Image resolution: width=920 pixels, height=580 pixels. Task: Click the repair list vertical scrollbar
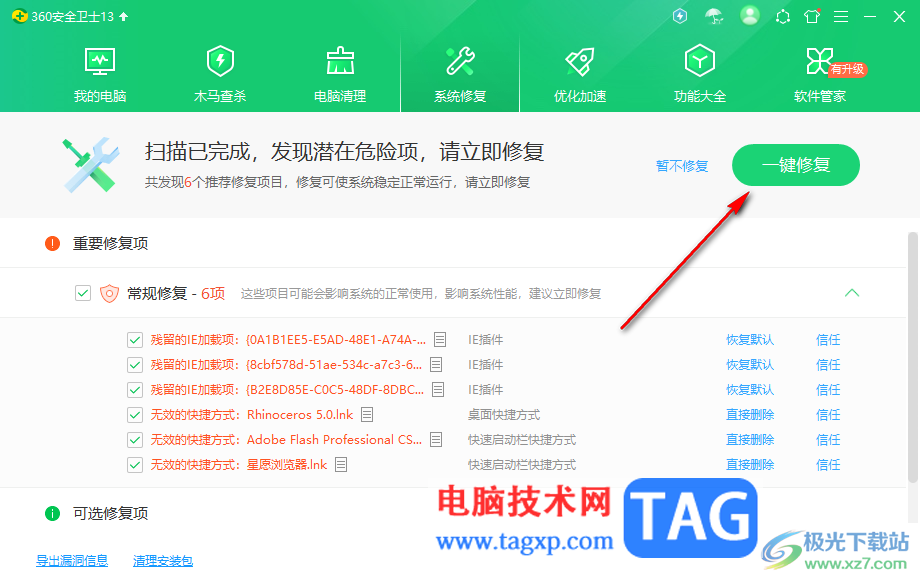pyautogui.click(x=912, y=358)
